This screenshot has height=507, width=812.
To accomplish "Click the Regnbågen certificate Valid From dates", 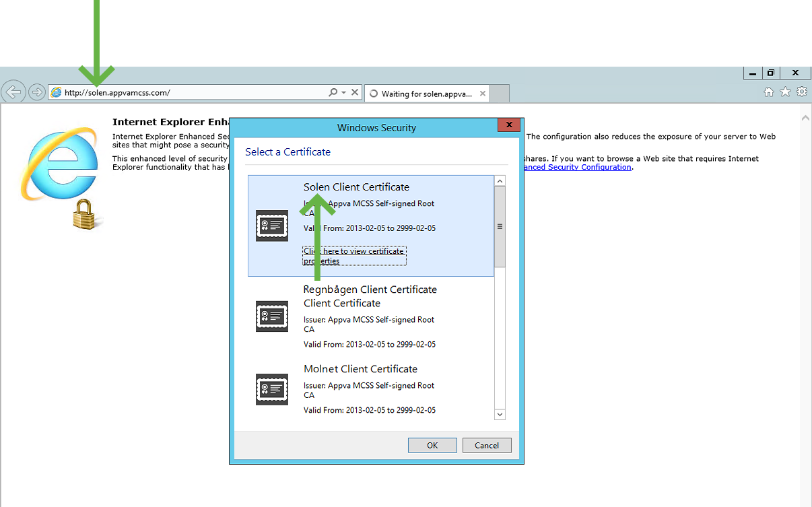I will pyautogui.click(x=370, y=344).
